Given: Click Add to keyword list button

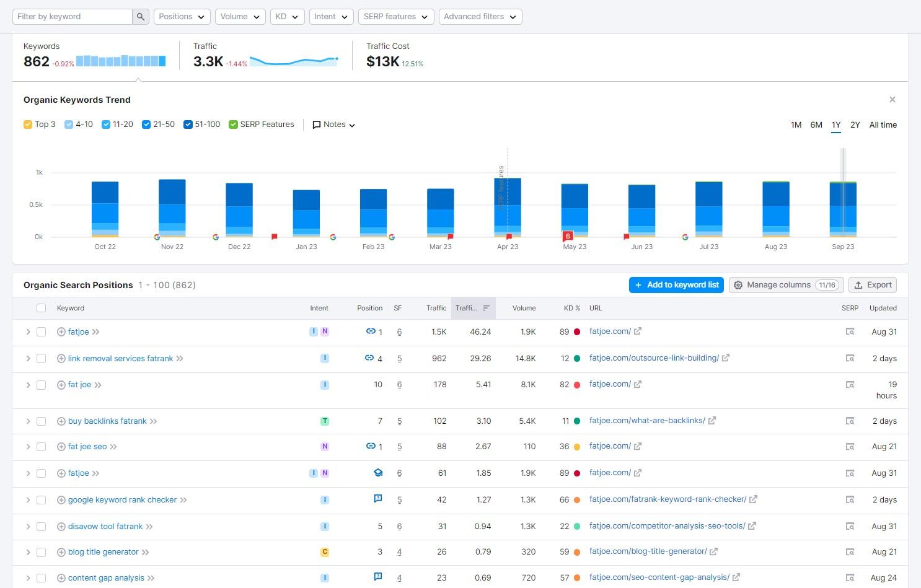Looking at the screenshot, I should tap(676, 285).
